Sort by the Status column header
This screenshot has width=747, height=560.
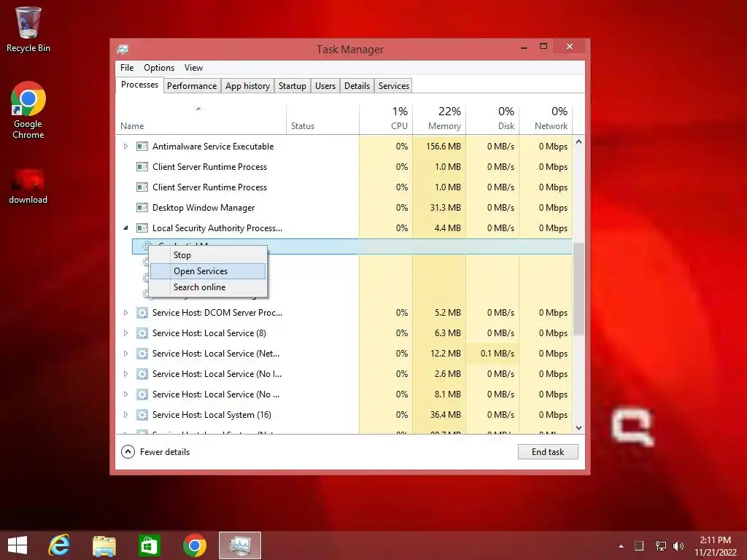coord(322,119)
